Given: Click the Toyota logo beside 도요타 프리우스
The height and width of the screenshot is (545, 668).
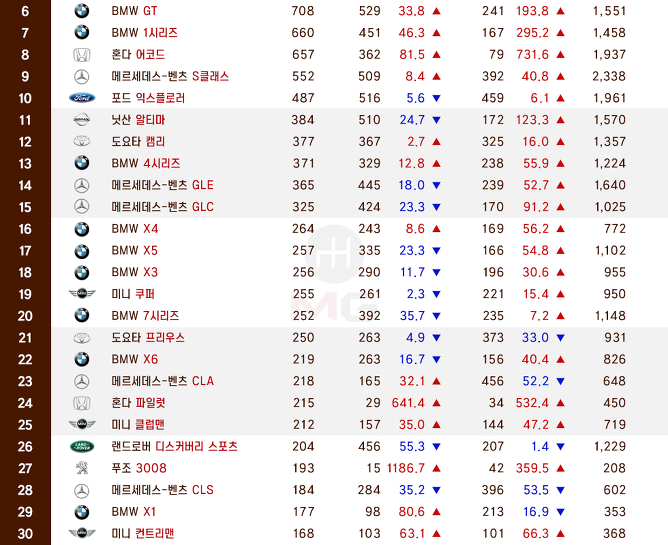Looking at the screenshot, I should coord(82,337).
